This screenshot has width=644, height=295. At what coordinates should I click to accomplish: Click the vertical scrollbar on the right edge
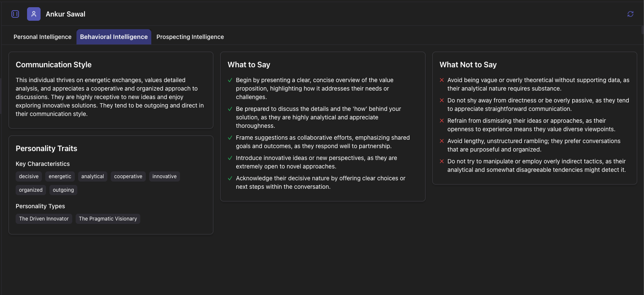point(641,30)
